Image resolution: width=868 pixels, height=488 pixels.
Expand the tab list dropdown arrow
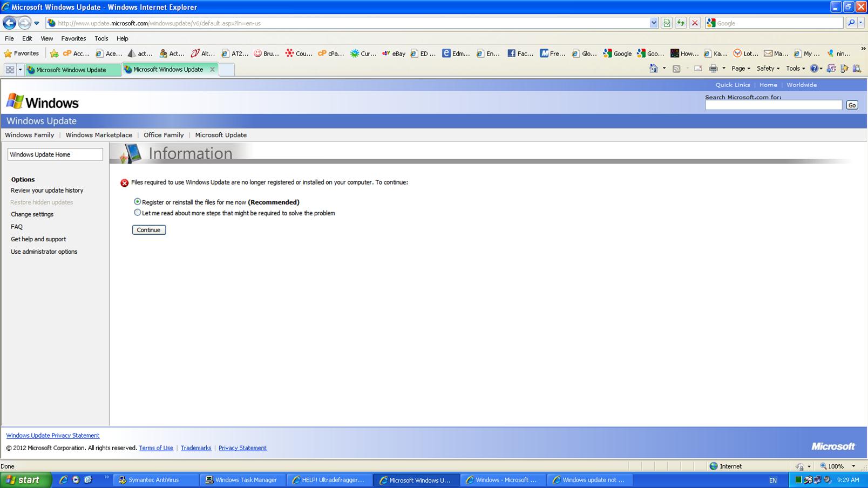(x=21, y=70)
